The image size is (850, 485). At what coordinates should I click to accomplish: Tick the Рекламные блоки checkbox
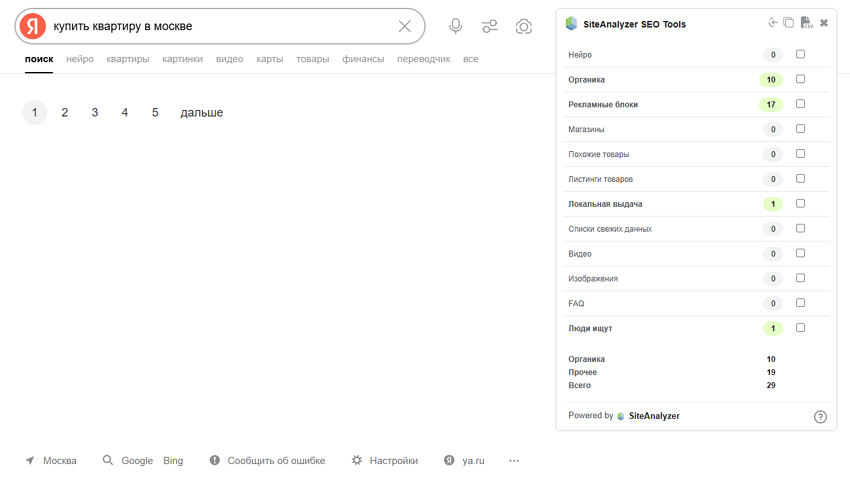click(800, 104)
